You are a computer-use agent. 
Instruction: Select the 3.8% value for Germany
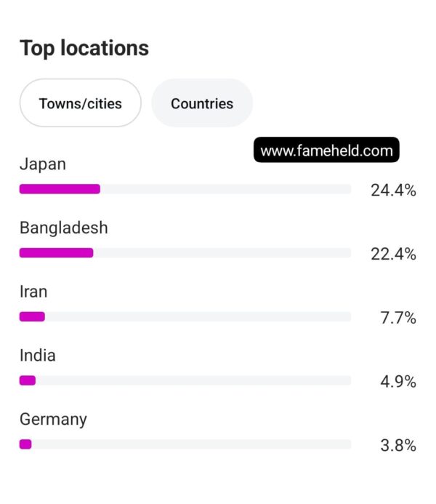pos(398,446)
